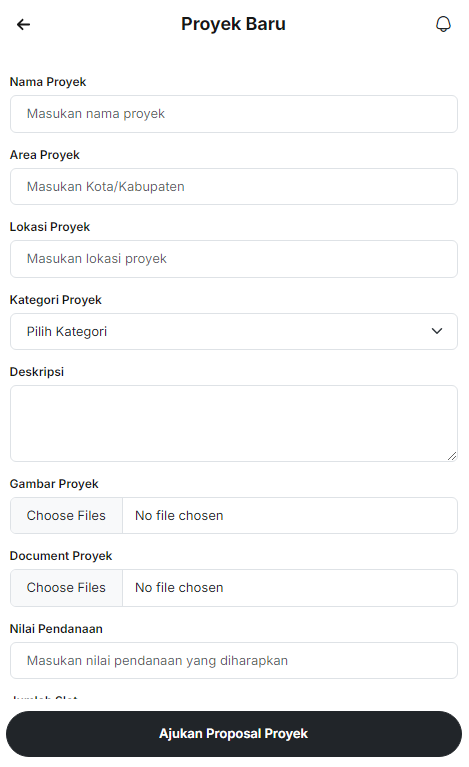469x767 pixels.
Task: Click the Kategori Proyek label
Action: [56, 300]
